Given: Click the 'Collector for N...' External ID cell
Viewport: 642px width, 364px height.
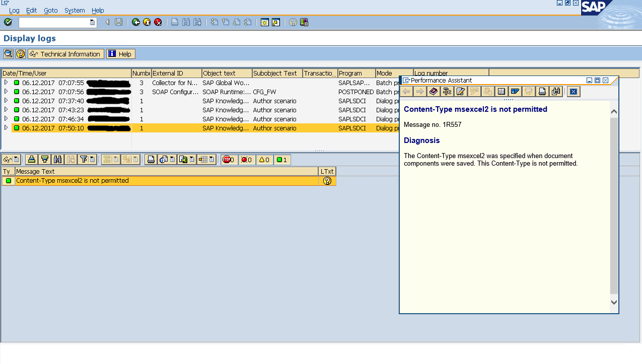Looking at the screenshot, I should (x=175, y=83).
